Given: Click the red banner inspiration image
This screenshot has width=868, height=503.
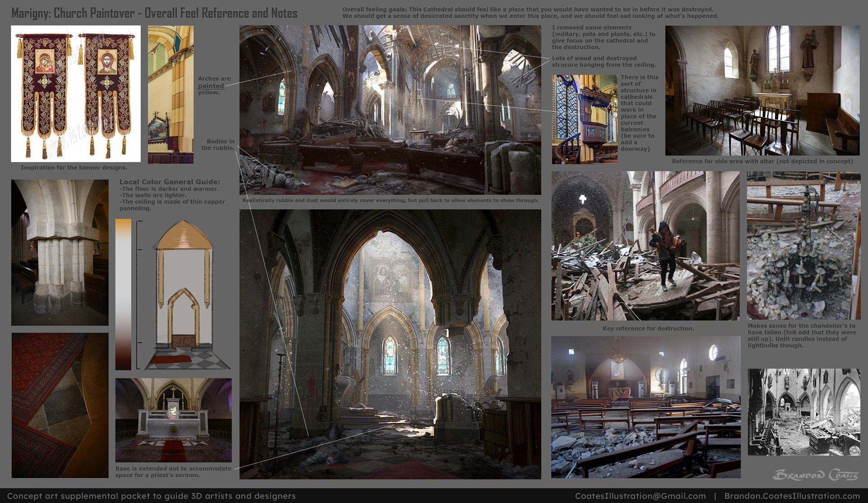Looking at the screenshot, I should click(x=75, y=94).
